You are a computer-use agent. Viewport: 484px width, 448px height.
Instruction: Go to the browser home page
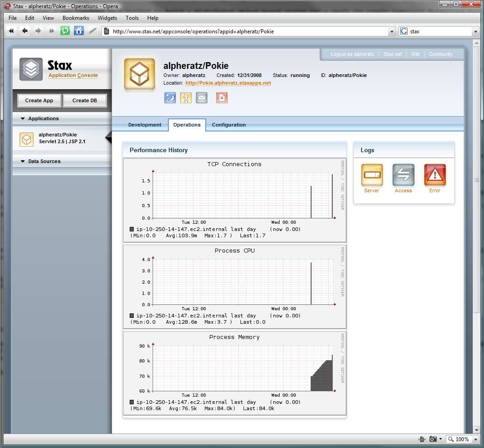[79, 31]
